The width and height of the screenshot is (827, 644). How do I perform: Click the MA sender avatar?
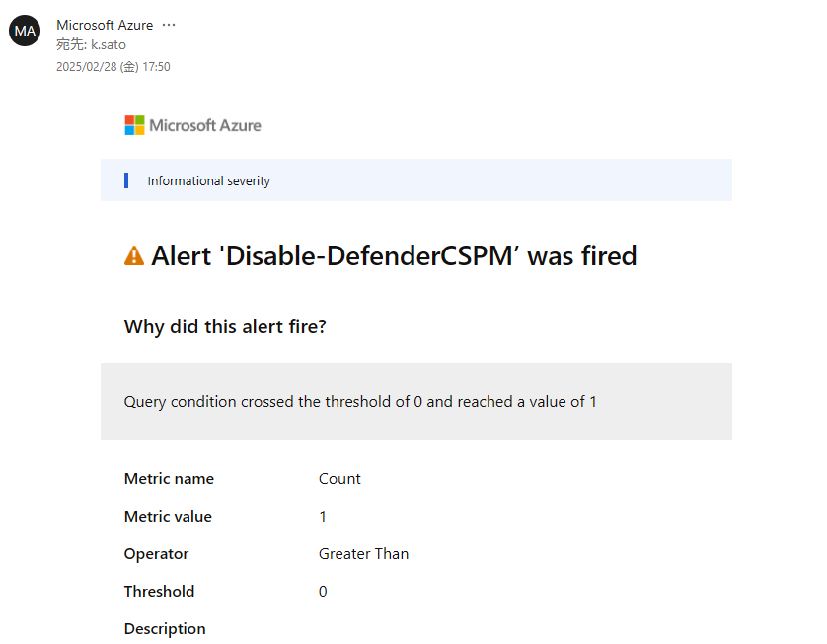pyautogui.click(x=25, y=31)
